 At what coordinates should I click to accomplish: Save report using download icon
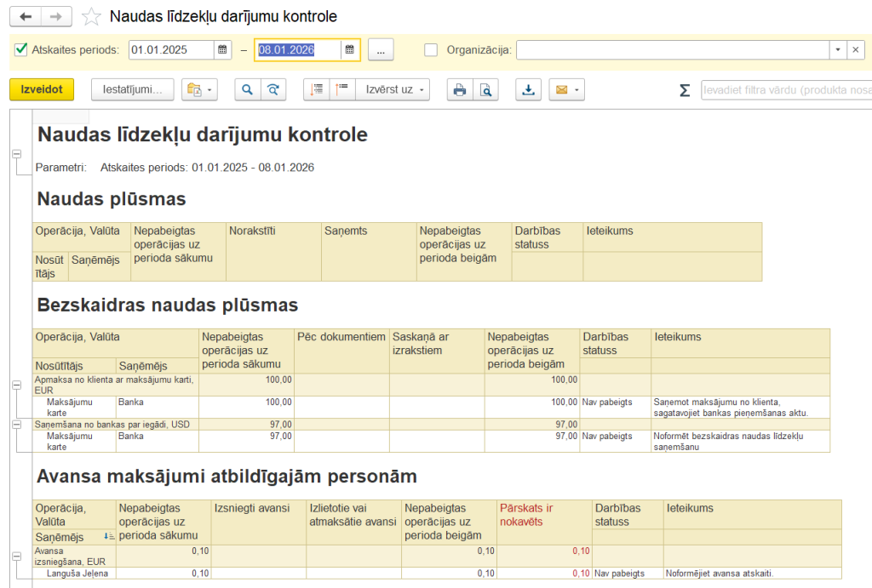pos(528,89)
